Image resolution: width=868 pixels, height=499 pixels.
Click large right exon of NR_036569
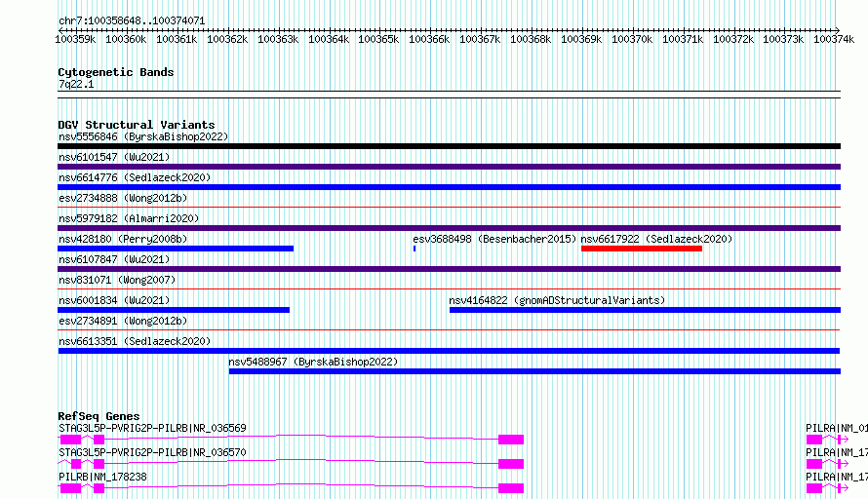click(x=511, y=440)
